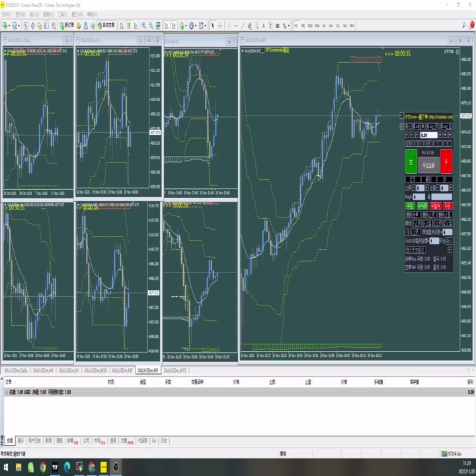Open Windows Start menu

(x=6, y=467)
